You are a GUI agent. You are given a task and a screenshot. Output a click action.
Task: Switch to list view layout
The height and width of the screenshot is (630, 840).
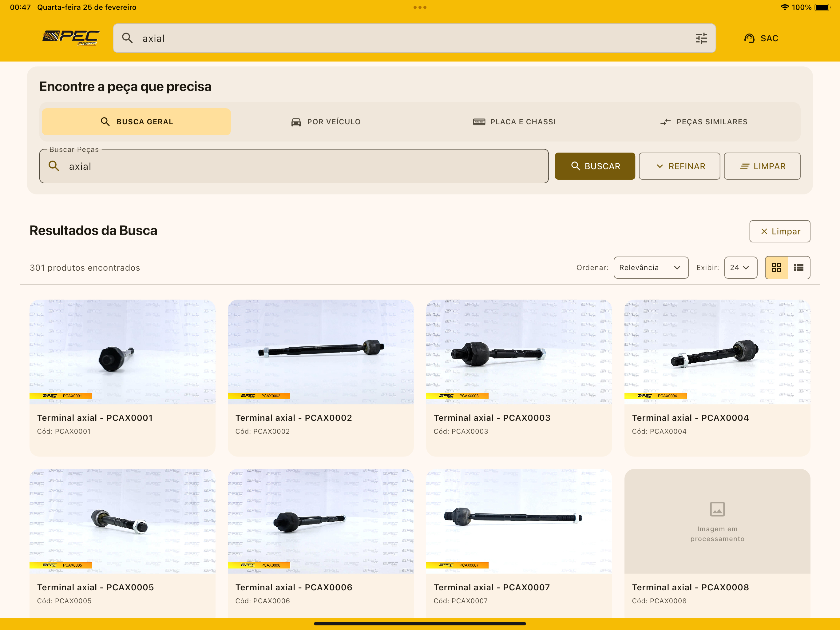click(x=798, y=268)
